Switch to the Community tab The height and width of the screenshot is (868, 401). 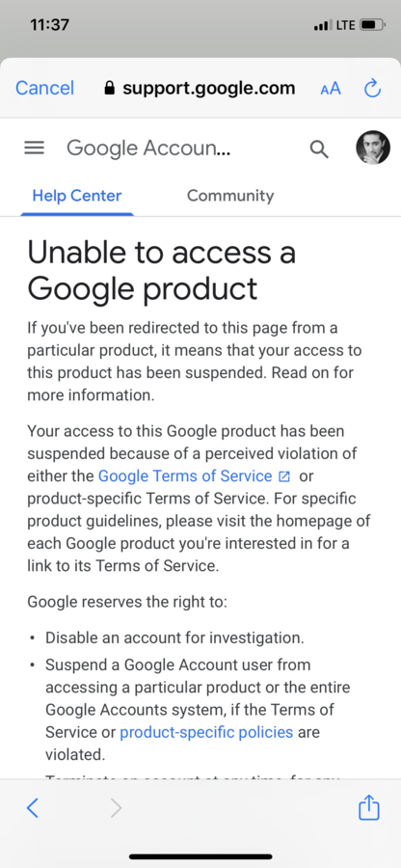click(x=230, y=196)
